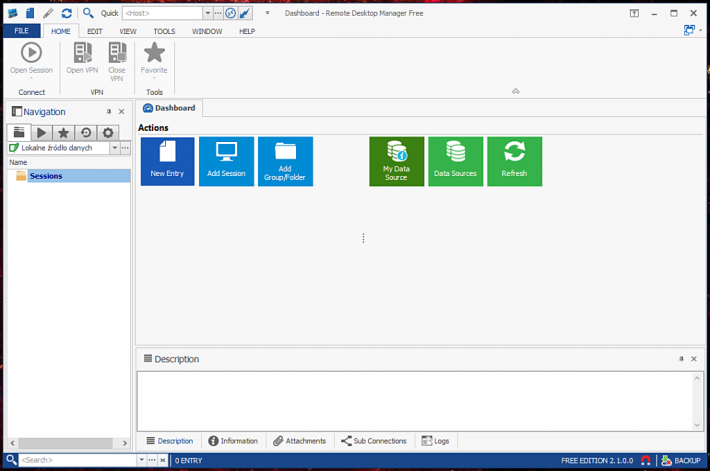Click the app logo icon in title bar
Viewport: 710px width, 471px height.
13,13
